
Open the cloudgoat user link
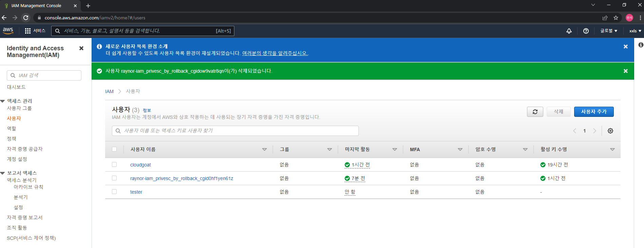(140, 165)
